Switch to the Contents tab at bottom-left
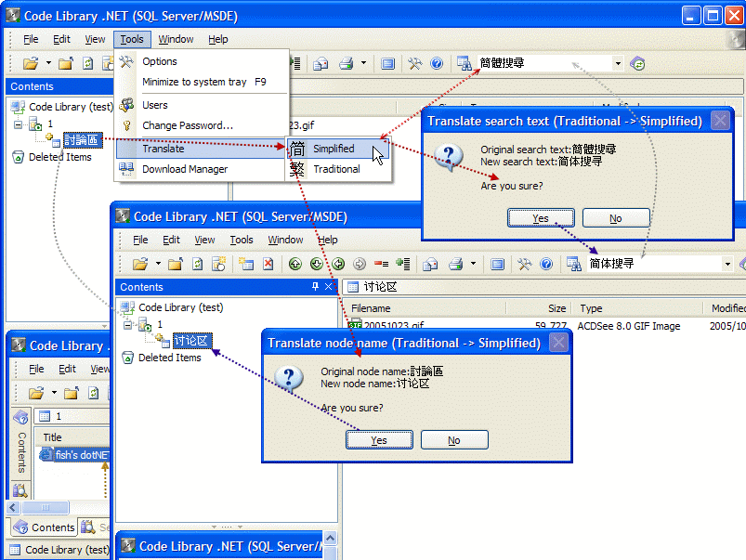This screenshot has width=746, height=560. [44, 527]
